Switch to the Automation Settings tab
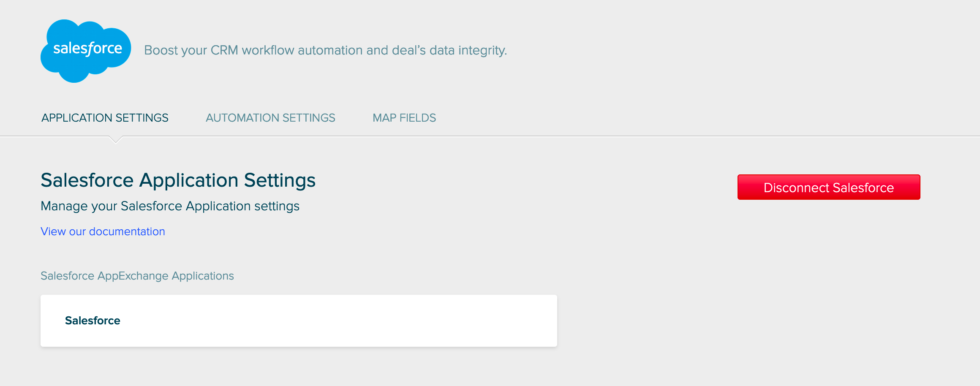This screenshot has width=980, height=386. [x=270, y=118]
